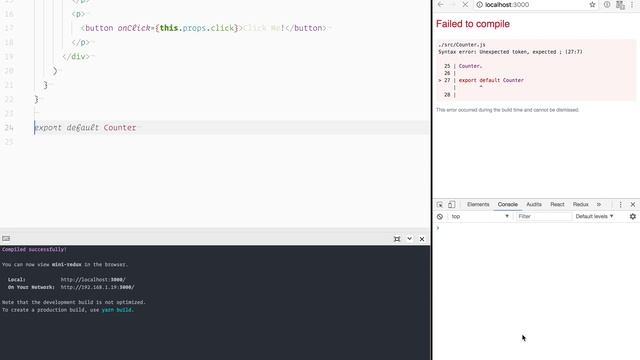Image resolution: width=640 pixels, height=360 pixels.
Task: Click the closing </div> tag in the editor
Action: (x=76, y=57)
